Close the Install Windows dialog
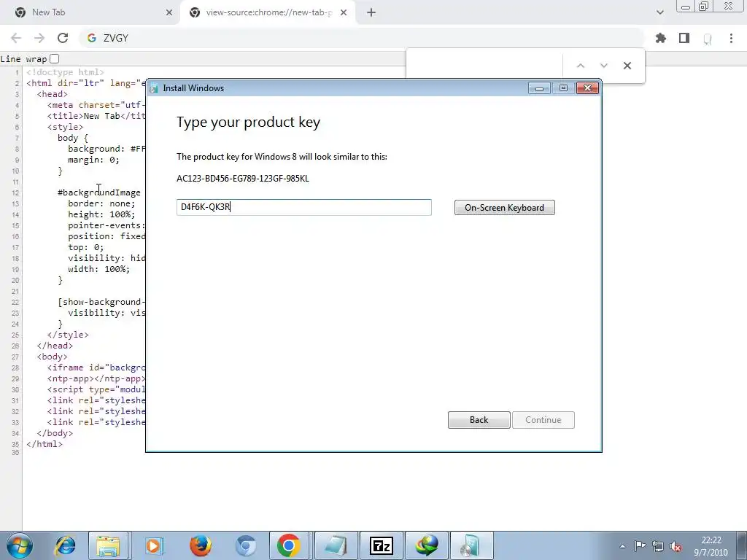747x560 pixels. click(587, 88)
